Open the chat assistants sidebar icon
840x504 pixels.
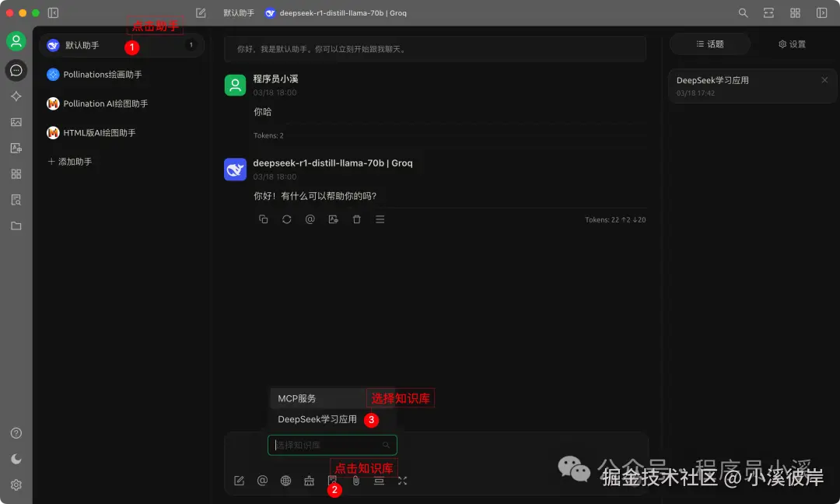16,70
